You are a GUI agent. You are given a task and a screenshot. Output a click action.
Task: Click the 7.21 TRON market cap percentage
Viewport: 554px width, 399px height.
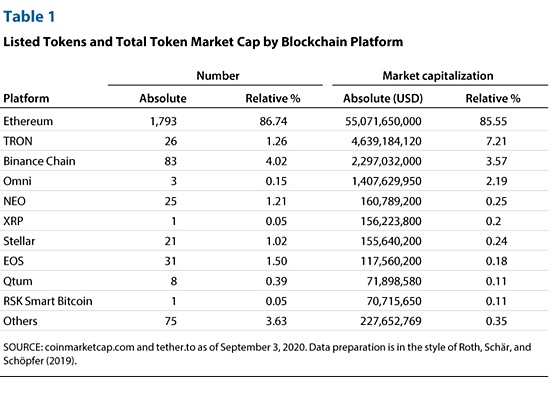point(496,141)
